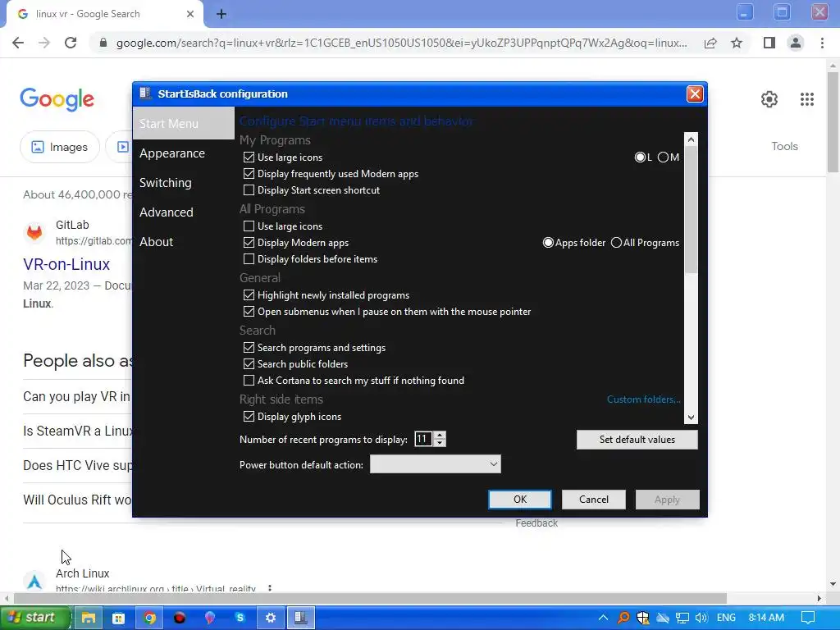840x630 pixels.
Task: Click the recent programs number field
Action: pyautogui.click(x=423, y=440)
